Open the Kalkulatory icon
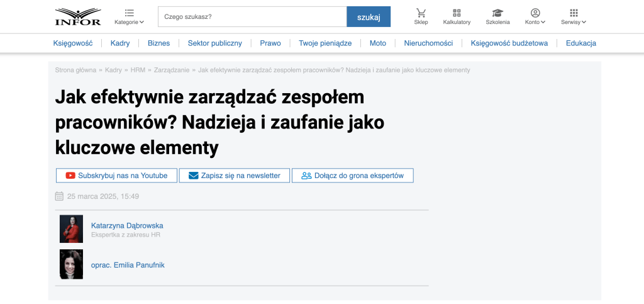This screenshot has width=644, height=304. pos(457,13)
